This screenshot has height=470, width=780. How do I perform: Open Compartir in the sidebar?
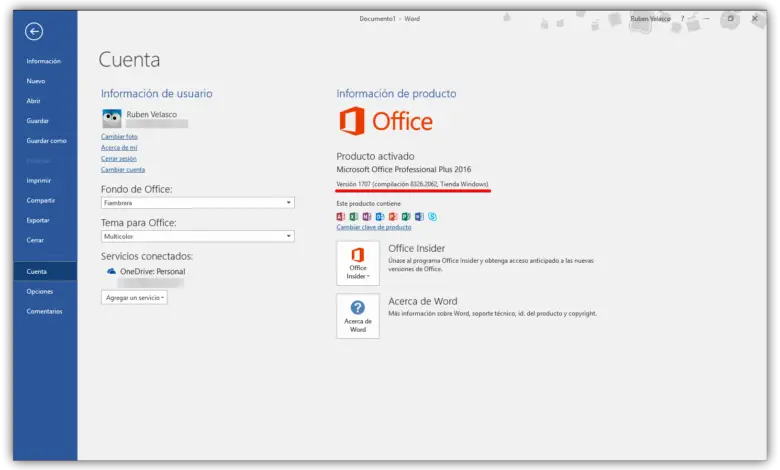pos(41,200)
